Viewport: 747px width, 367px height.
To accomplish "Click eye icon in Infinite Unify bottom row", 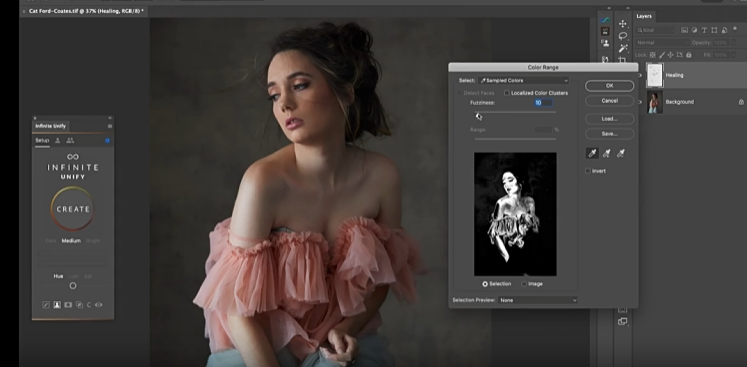I will pos(99,305).
